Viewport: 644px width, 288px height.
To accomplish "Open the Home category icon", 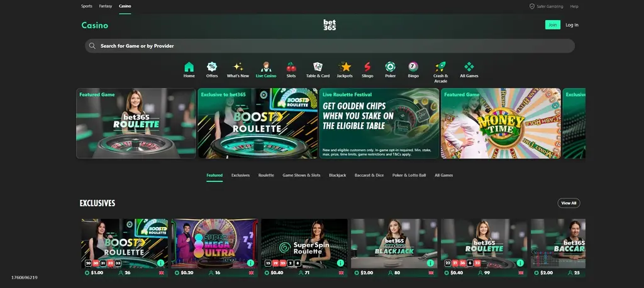I will pyautogui.click(x=189, y=67).
